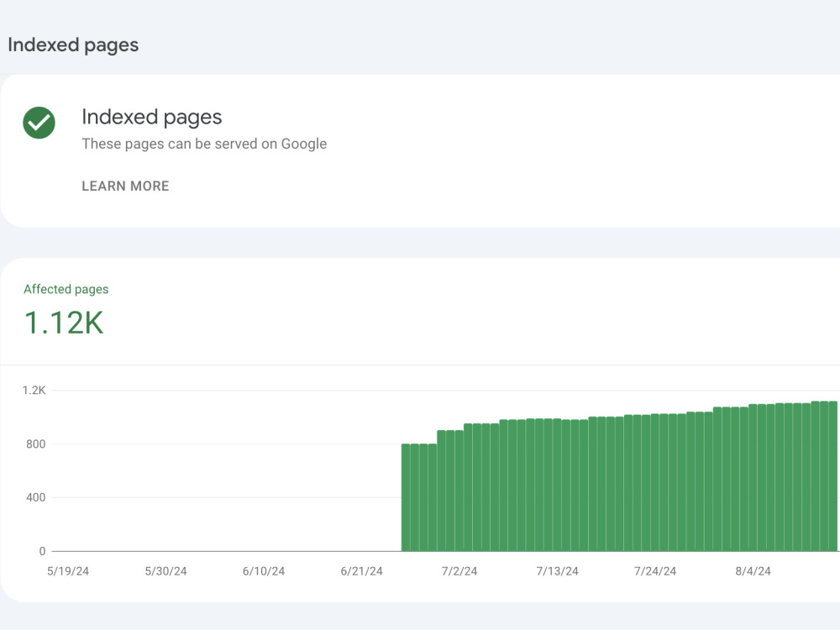Image resolution: width=840 pixels, height=630 pixels.
Task: Open the LEARN MORE link
Action: [125, 186]
